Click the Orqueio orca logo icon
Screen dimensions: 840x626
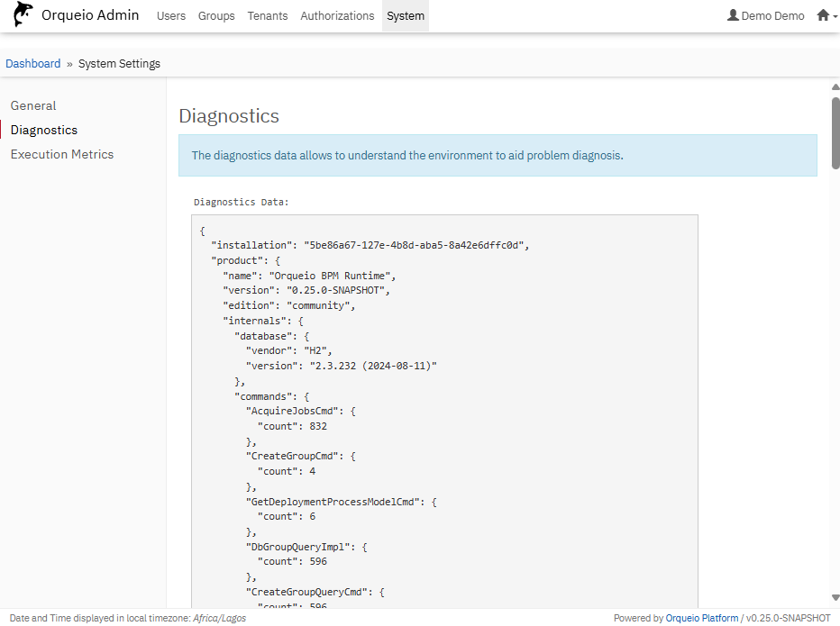point(22,15)
